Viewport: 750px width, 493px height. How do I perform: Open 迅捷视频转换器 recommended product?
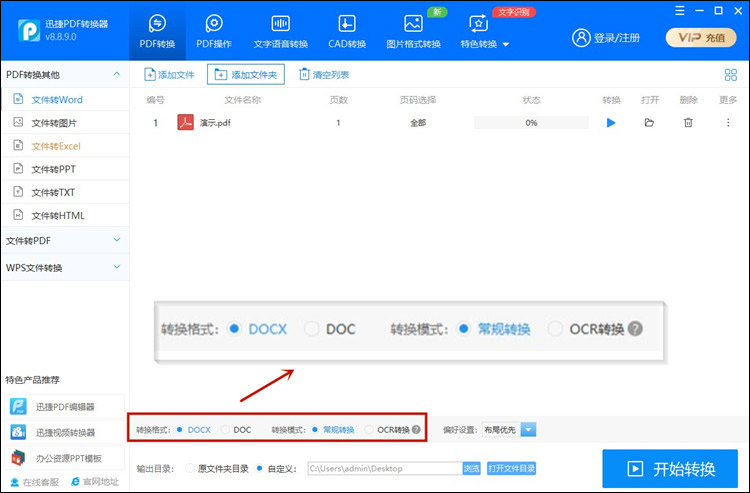65,432
